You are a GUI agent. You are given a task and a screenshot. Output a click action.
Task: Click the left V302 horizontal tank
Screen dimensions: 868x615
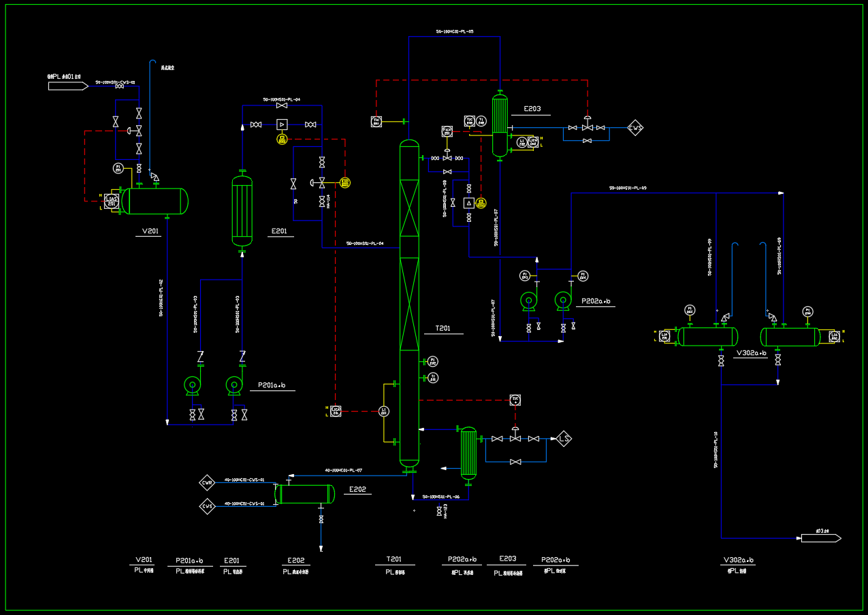click(x=708, y=336)
